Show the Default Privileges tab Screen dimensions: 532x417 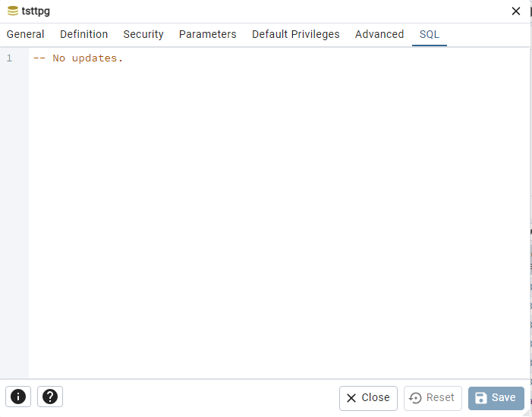[295, 34]
